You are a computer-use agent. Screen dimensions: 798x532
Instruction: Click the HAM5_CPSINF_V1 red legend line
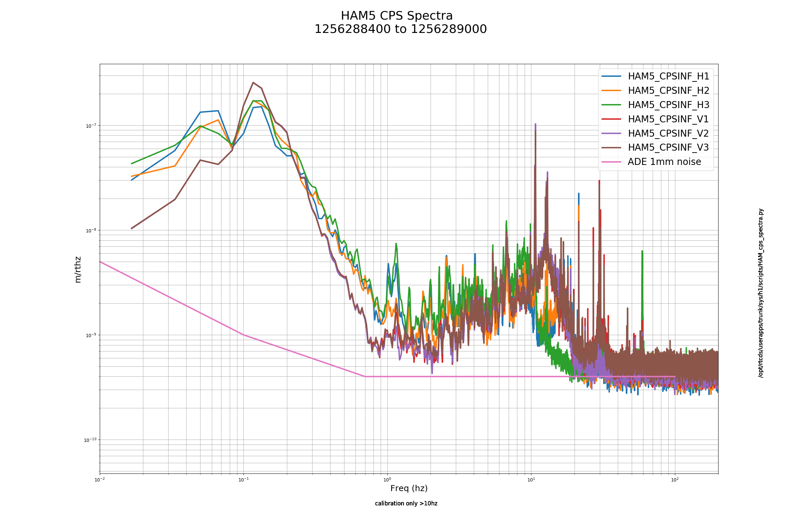point(611,119)
